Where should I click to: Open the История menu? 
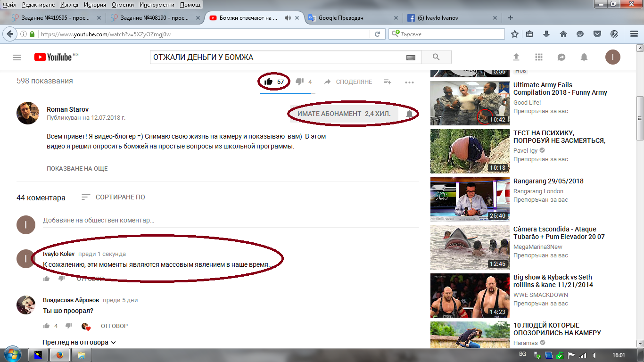click(x=95, y=5)
